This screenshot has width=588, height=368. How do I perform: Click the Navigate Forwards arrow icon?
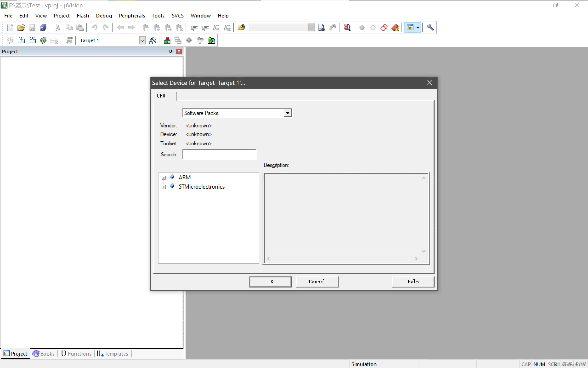tap(131, 28)
